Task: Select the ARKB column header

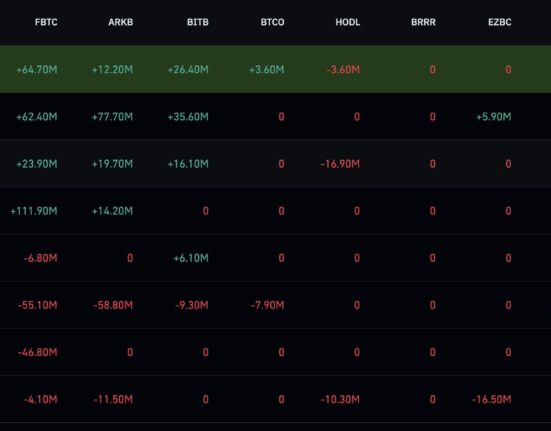Action: pos(121,22)
